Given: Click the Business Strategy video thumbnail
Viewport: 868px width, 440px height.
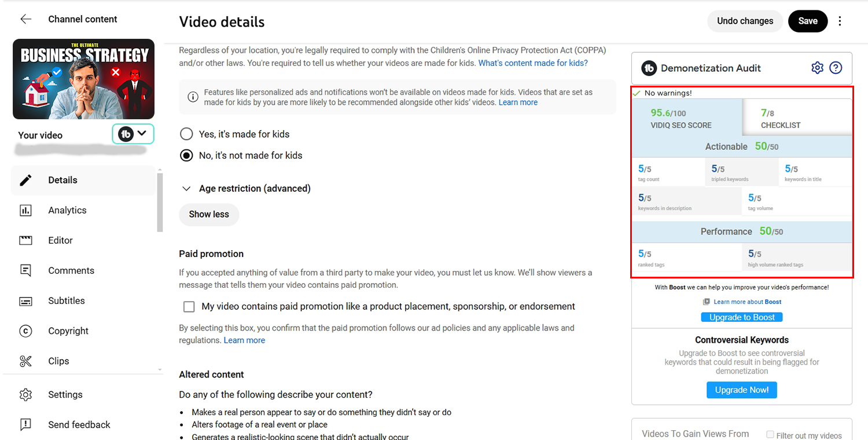Looking at the screenshot, I should point(83,79).
